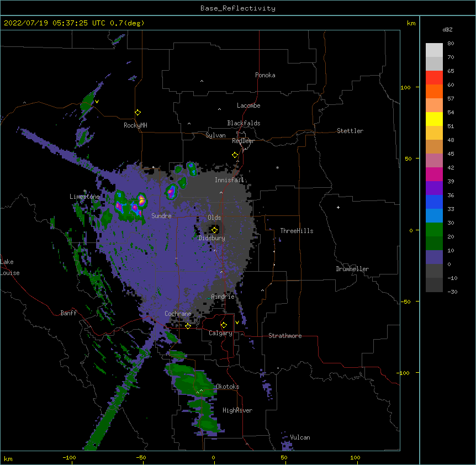476x465 pixels.
Task: Click the intense storm cell northwest of Sundre
Action: click(x=141, y=200)
